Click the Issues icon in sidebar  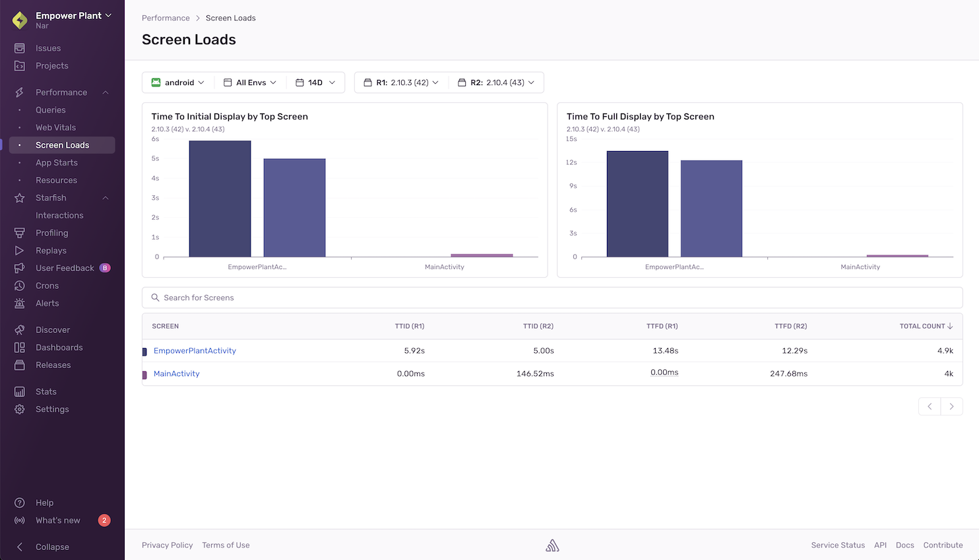[20, 48]
